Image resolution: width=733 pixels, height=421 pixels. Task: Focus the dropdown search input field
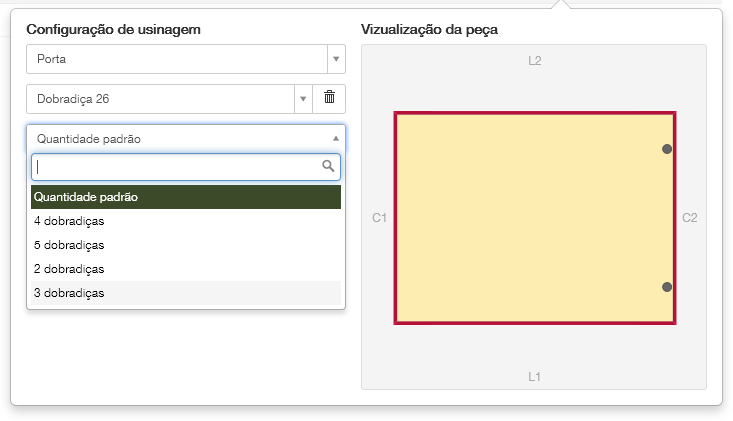[x=176, y=166]
